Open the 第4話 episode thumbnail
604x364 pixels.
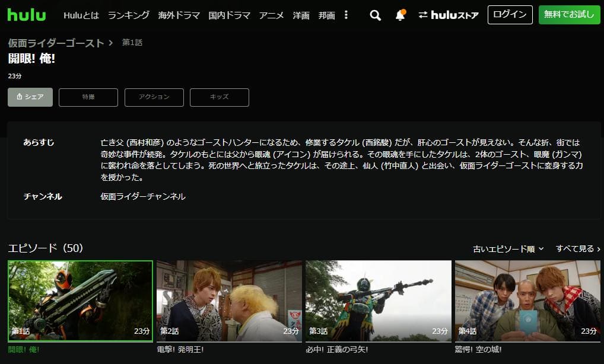coord(527,301)
